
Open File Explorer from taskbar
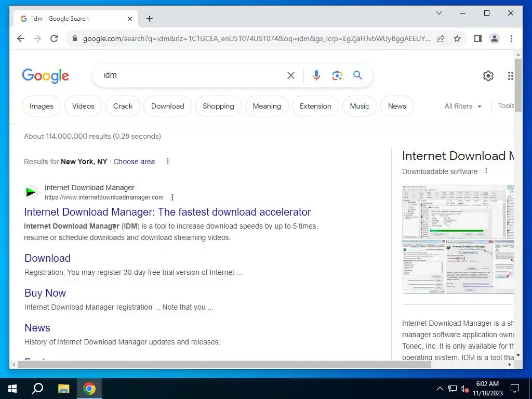pos(63,389)
